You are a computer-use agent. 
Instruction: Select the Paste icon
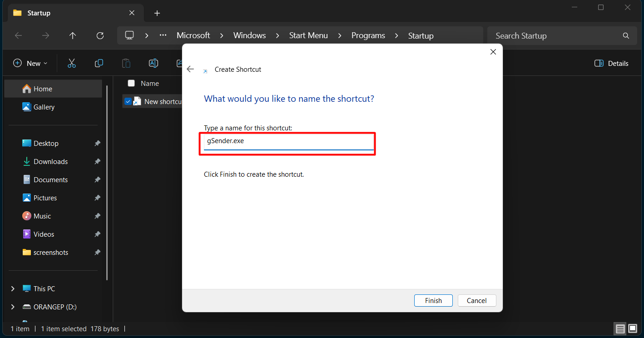(x=126, y=63)
